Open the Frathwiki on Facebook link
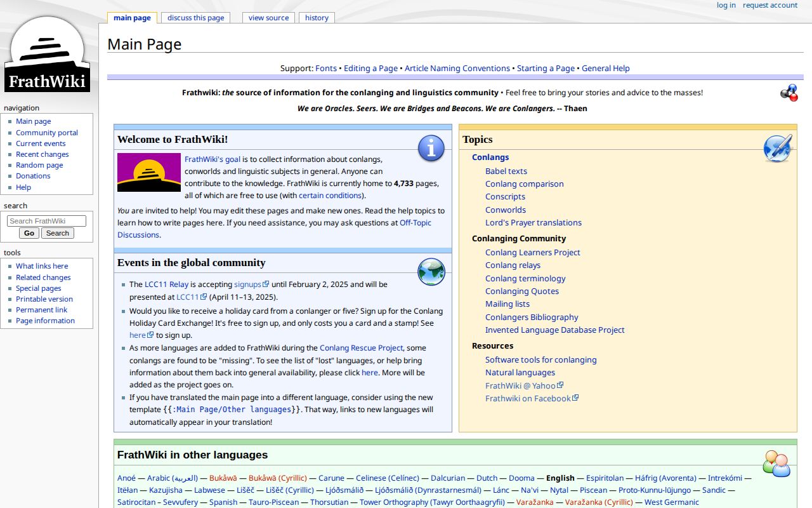 (528, 398)
